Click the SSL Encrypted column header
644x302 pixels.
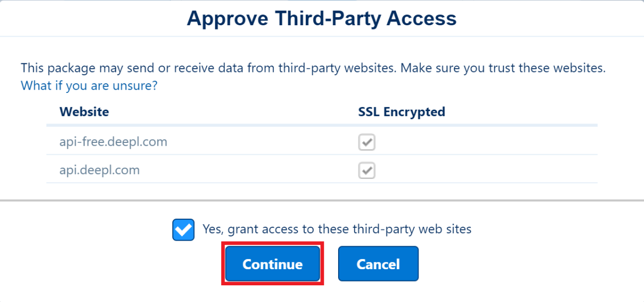[401, 112]
